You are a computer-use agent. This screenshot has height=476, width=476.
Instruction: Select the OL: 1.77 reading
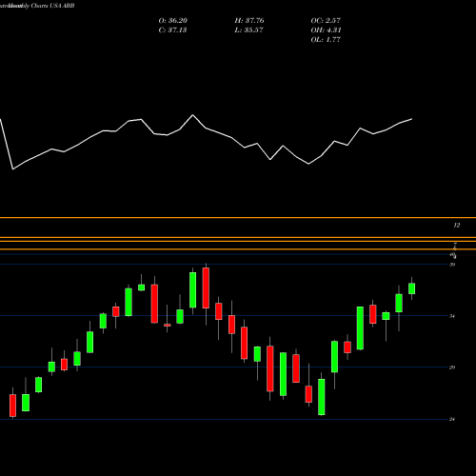326,39
